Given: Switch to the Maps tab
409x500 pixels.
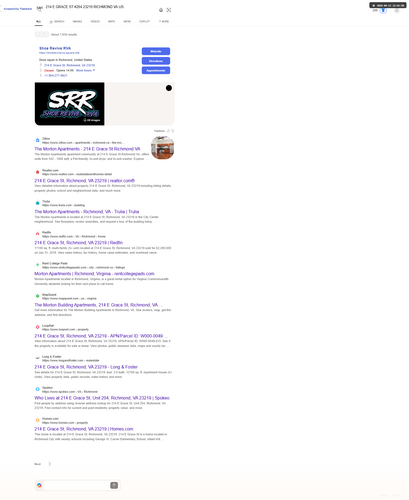Looking at the screenshot, I should click(111, 21).
